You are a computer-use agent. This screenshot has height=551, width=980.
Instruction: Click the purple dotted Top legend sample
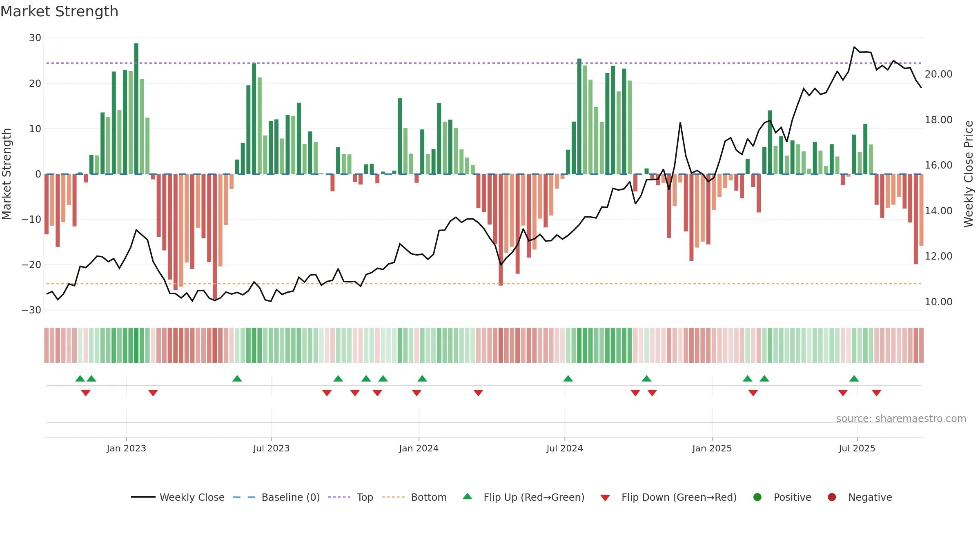coord(339,497)
